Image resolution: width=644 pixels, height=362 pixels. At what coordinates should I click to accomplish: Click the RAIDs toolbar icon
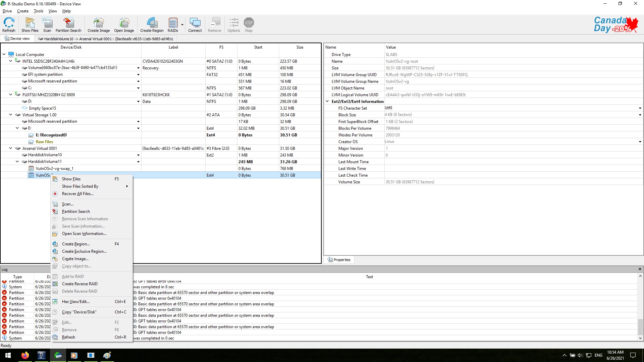(x=173, y=25)
